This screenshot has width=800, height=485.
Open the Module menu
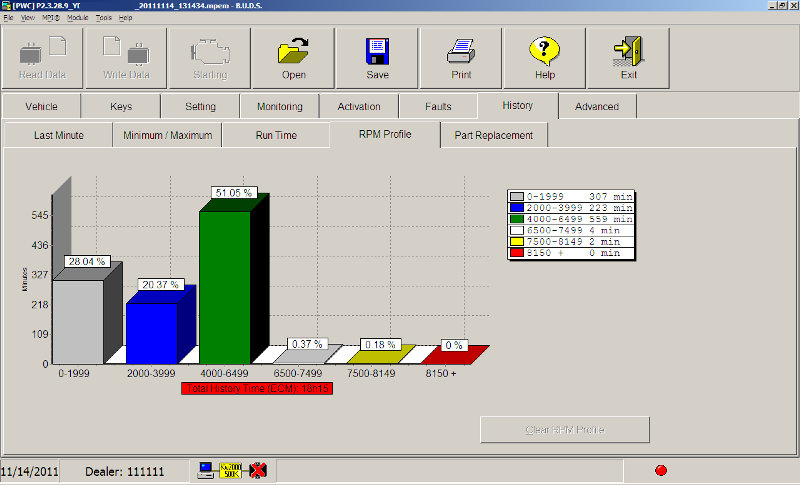click(x=78, y=18)
